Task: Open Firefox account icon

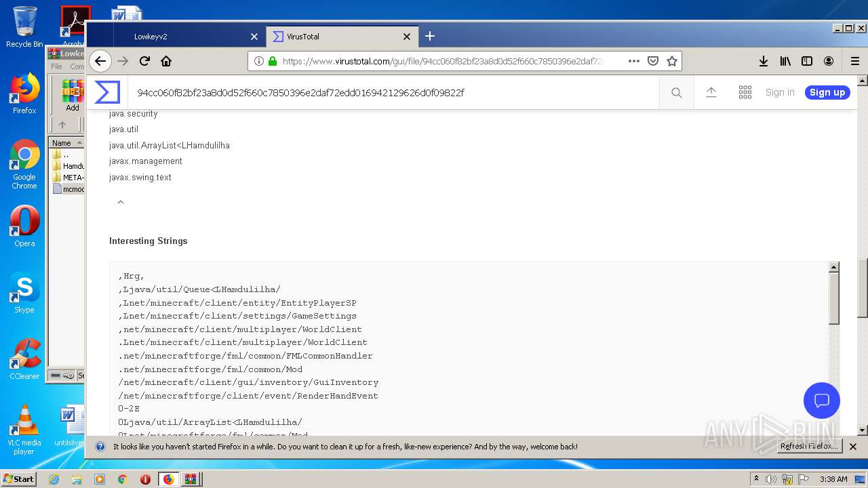Action: 829,61
